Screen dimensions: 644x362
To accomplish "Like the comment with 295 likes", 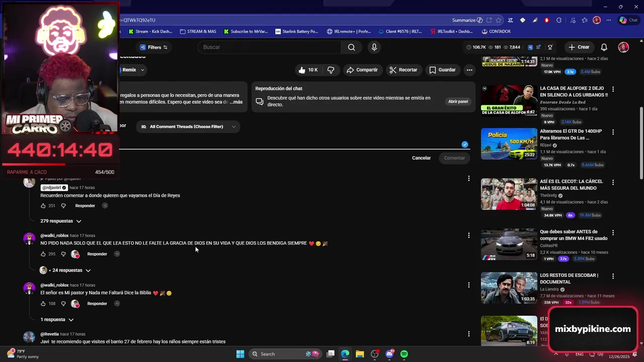I will point(43,254).
